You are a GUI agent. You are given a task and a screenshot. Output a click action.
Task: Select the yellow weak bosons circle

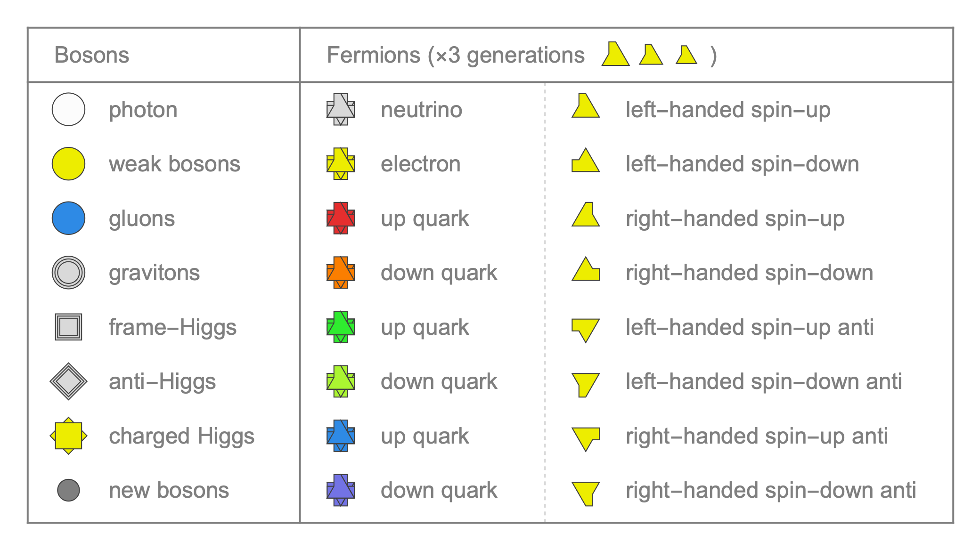[68, 164]
